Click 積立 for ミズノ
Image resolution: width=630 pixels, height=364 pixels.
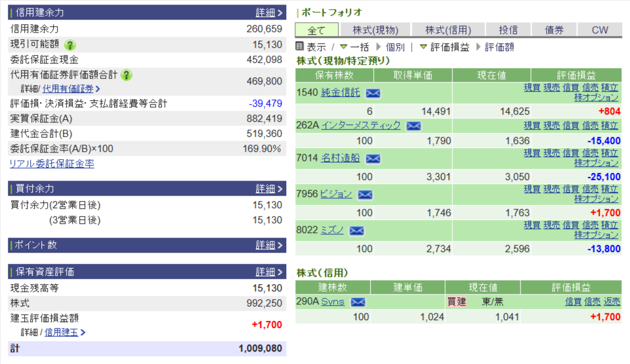pyautogui.click(x=610, y=225)
